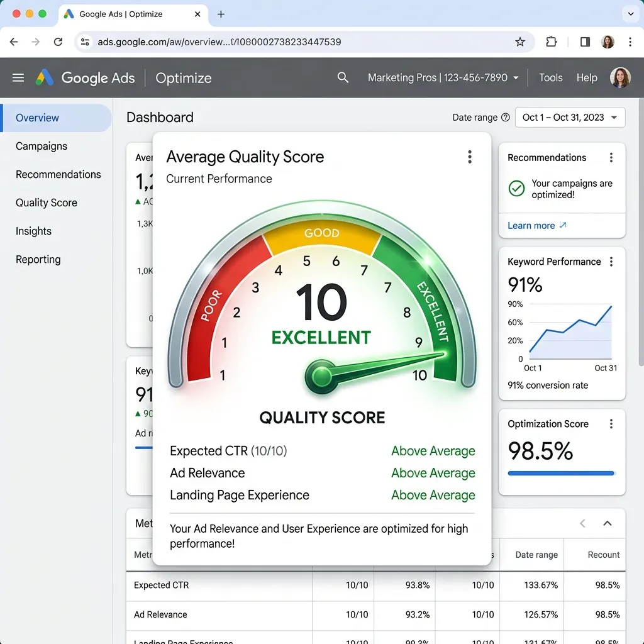Open the Help menu
The height and width of the screenshot is (644, 644).
pos(587,77)
